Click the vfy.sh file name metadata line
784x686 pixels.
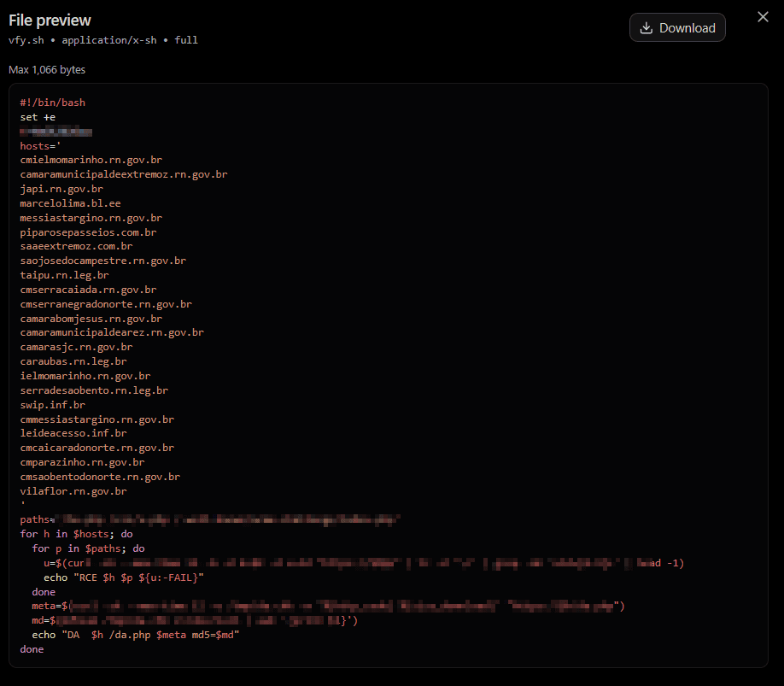coord(103,40)
